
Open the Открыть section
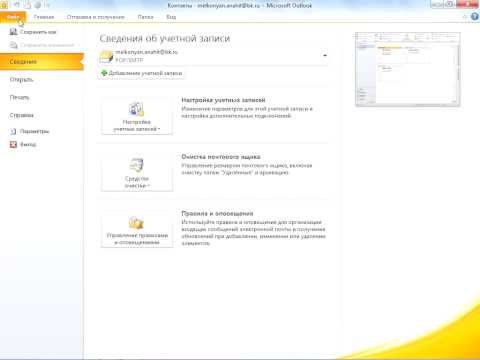21,80
